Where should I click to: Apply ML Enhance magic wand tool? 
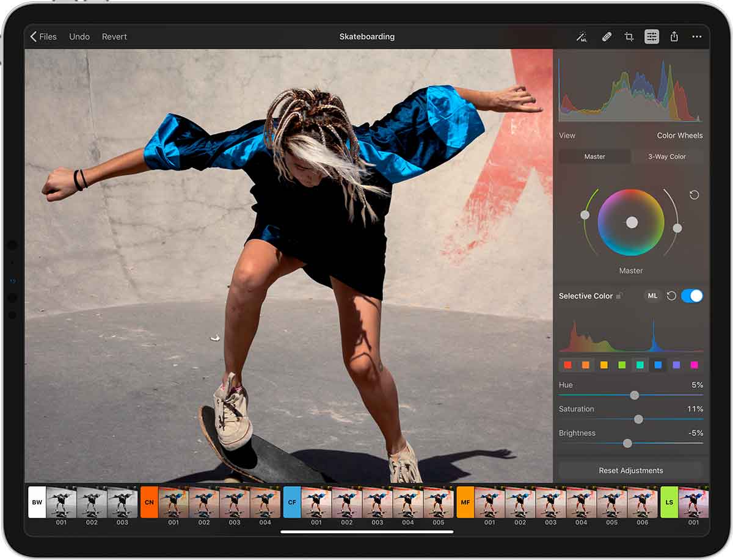pos(582,37)
